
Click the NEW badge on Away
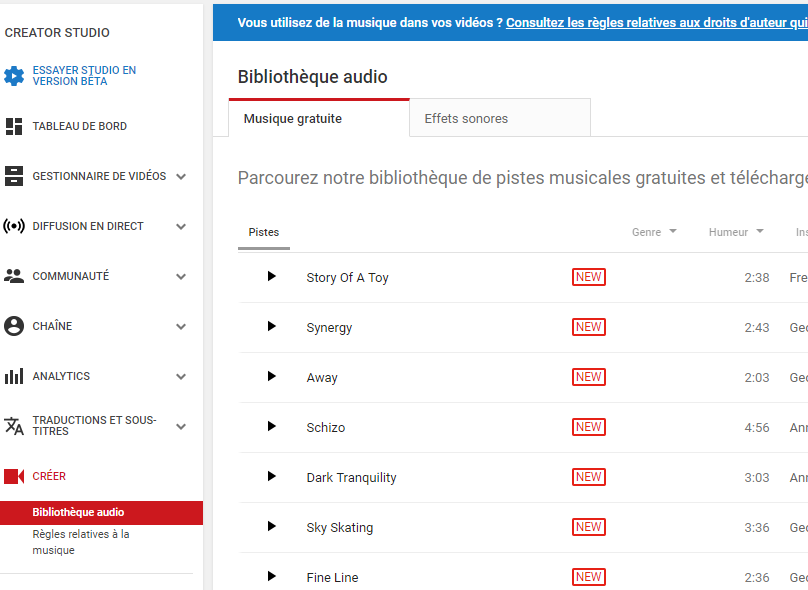pos(588,377)
